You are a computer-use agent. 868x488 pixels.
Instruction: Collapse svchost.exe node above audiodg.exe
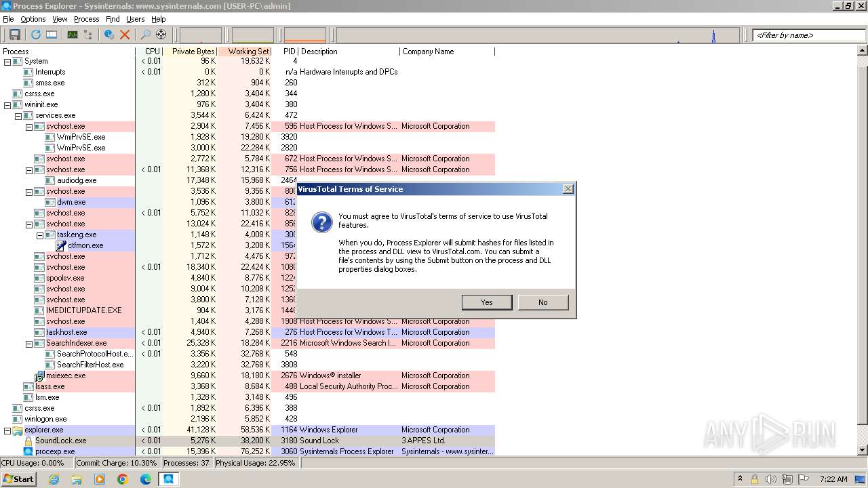click(x=29, y=169)
